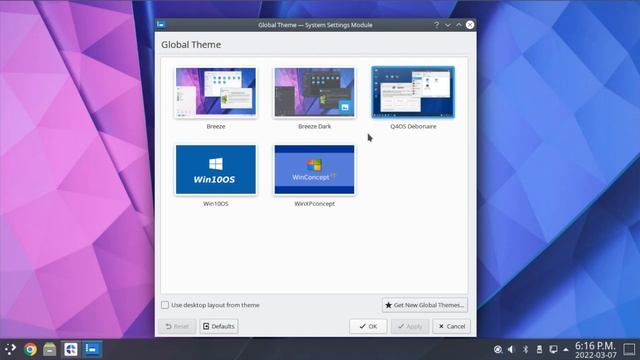
Task: Click the removable devices tray icon
Action: [539, 349]
